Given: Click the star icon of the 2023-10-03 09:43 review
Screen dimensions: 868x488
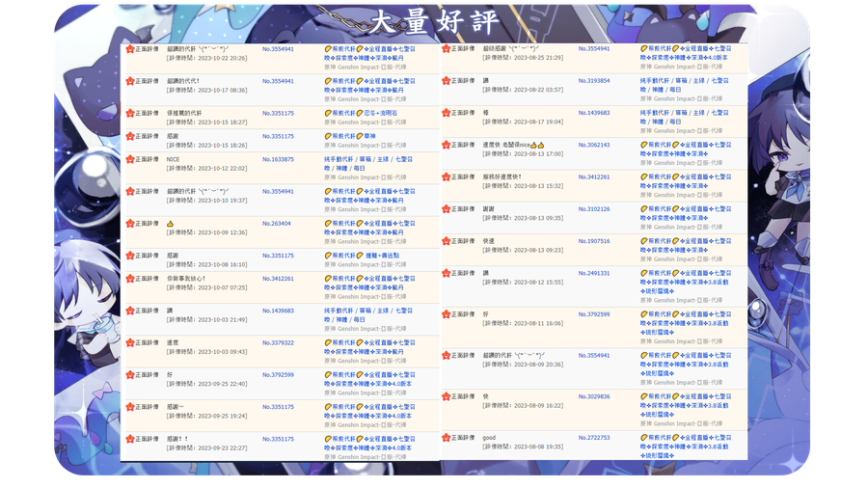Looking at the screenshot, I should 130,343.
